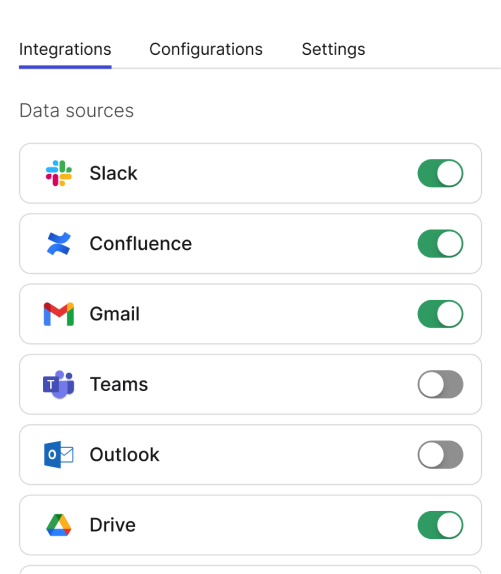
Task: Click the Data sources heading
Action: pyautogui.click(x=76, y=111)
